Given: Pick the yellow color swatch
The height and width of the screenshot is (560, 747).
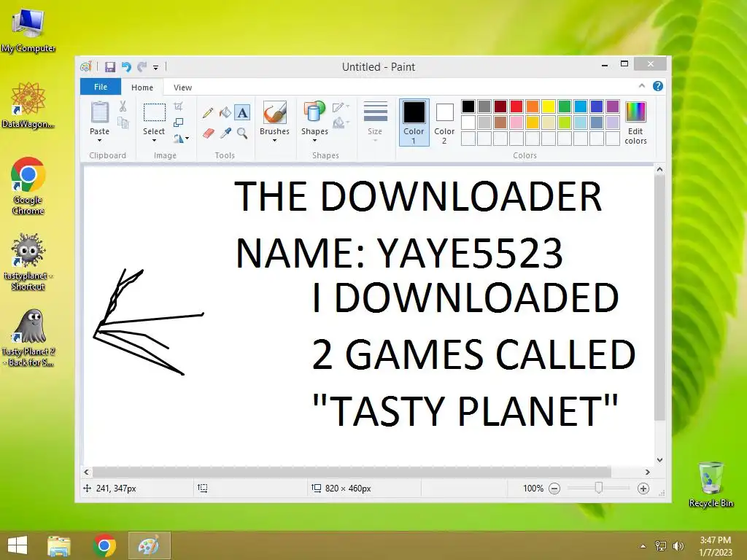Looking at the screenshot, I should [549, 106].
